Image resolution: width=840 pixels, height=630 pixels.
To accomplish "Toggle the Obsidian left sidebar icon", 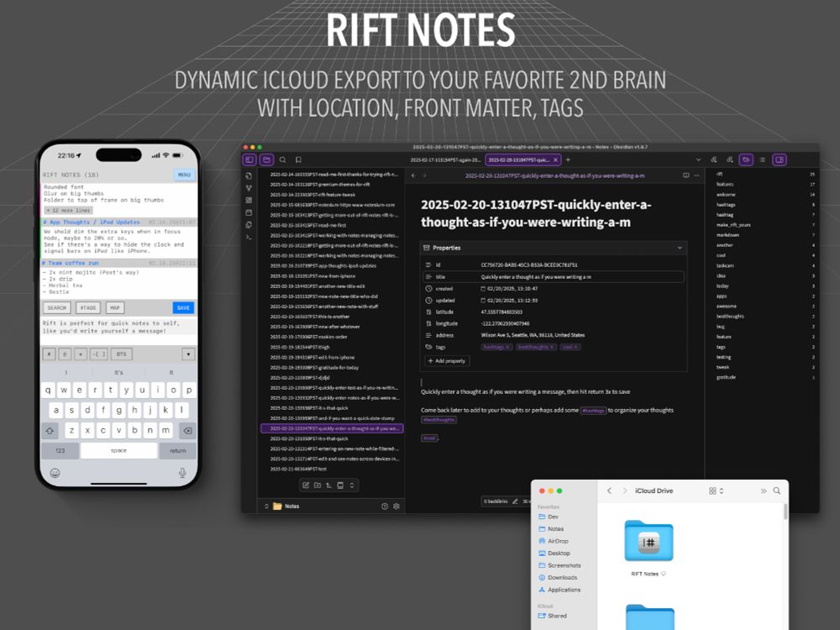I will [249, 160].
